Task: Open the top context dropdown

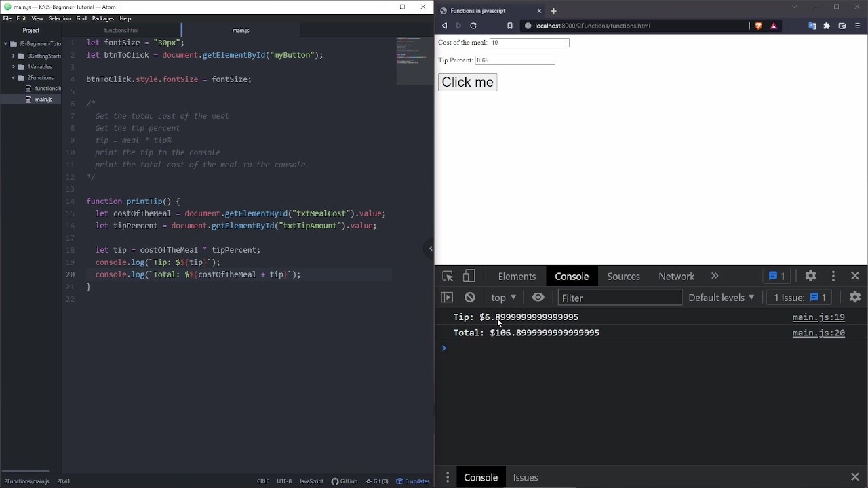Action: point(504,298)
